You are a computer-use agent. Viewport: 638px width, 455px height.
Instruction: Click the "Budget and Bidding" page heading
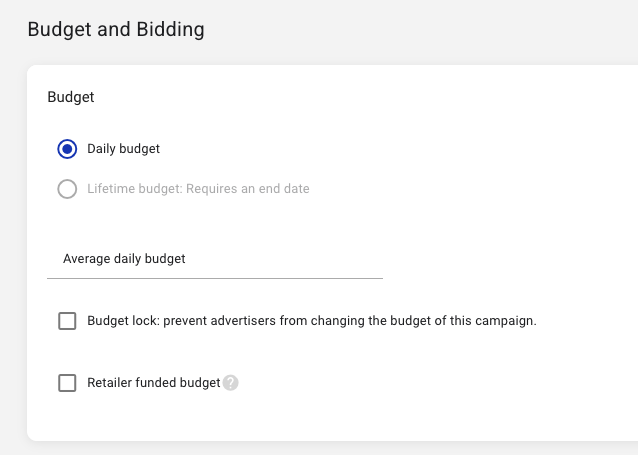116,29
